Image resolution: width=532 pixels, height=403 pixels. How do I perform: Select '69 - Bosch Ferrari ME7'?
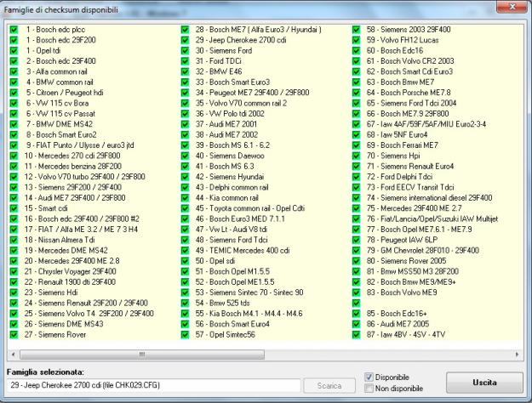(x=403, y=145)
